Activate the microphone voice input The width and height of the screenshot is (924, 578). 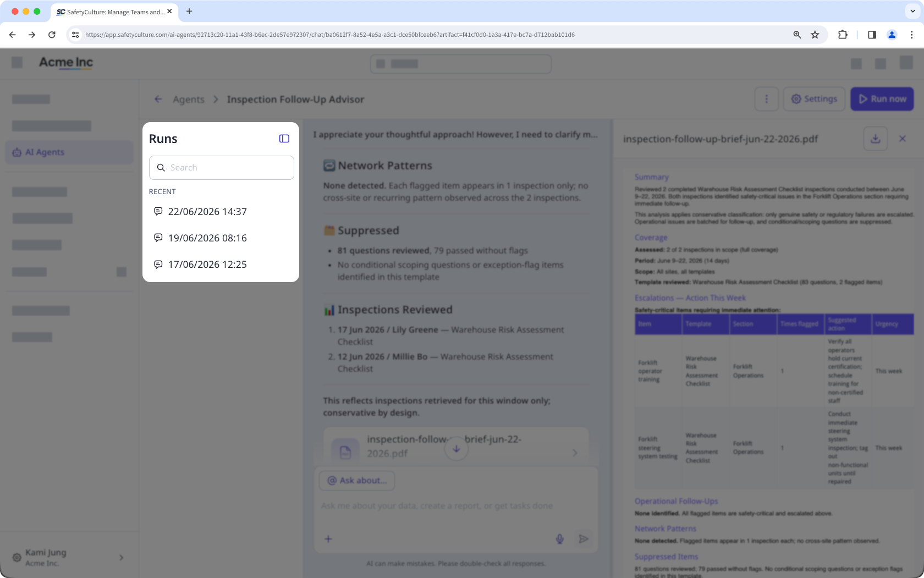pos(560,539)
